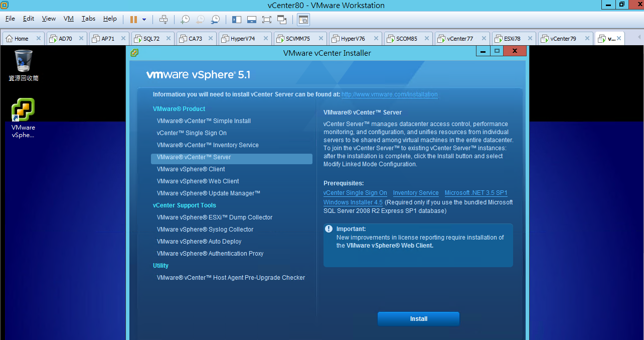Open the Edit menu
The height and width of the screenshot is (340, 644).
29,19
